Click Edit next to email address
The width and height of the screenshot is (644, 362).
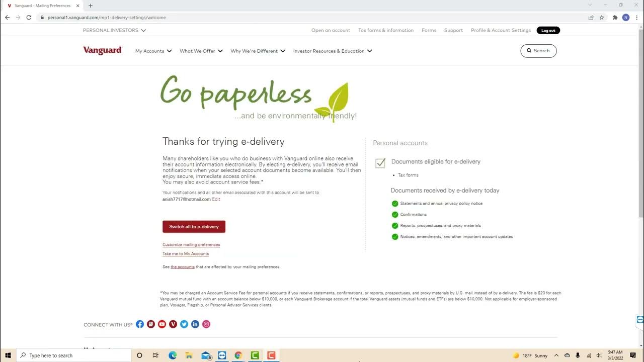(x=216, y=200)
